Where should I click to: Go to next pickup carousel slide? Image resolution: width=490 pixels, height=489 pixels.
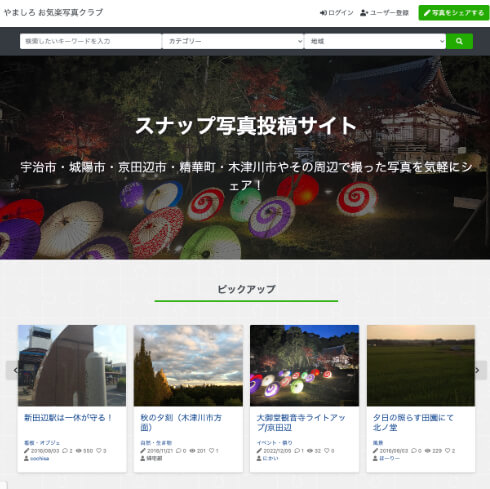(478, 370)
